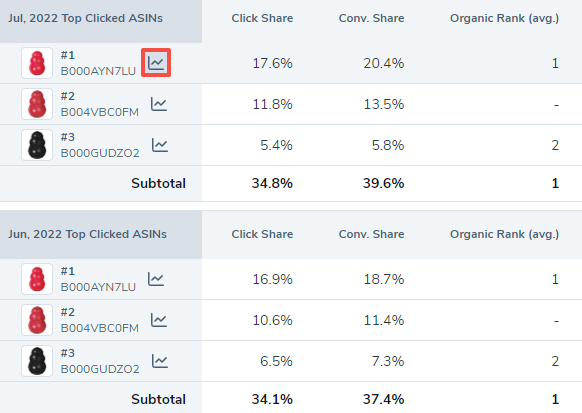The width and height of the screenshot is (582, 413).
Task: Click June #1 red Kong product thumbnail
Action: [37, 279]
